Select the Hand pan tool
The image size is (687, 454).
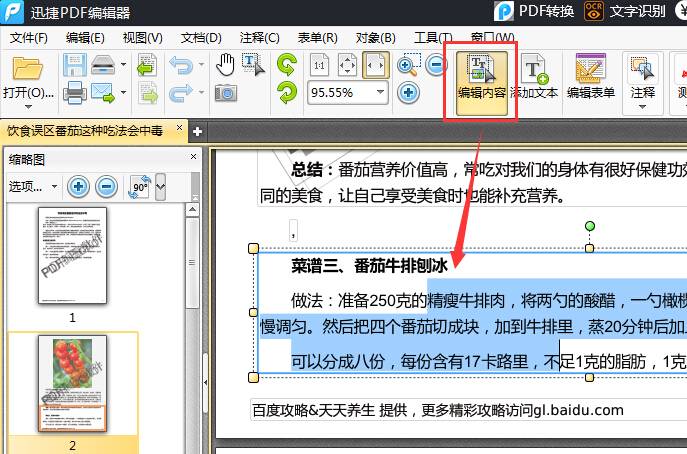[226, 65]
